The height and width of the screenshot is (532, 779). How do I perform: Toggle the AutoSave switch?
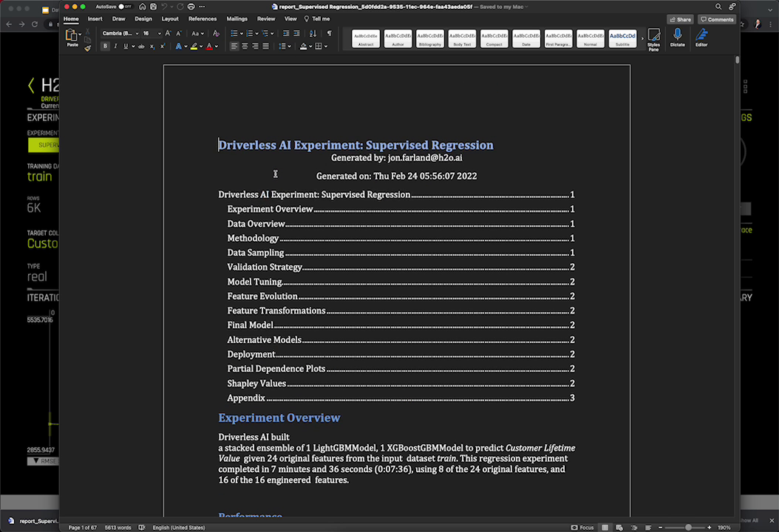[x=125, y=7]
